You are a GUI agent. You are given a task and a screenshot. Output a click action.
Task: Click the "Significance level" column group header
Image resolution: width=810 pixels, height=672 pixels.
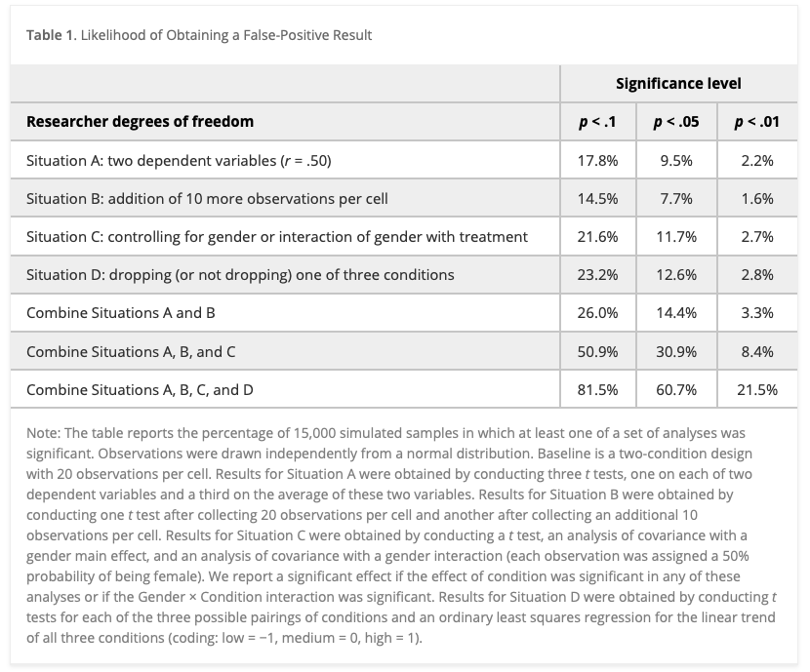coord(678,84)
